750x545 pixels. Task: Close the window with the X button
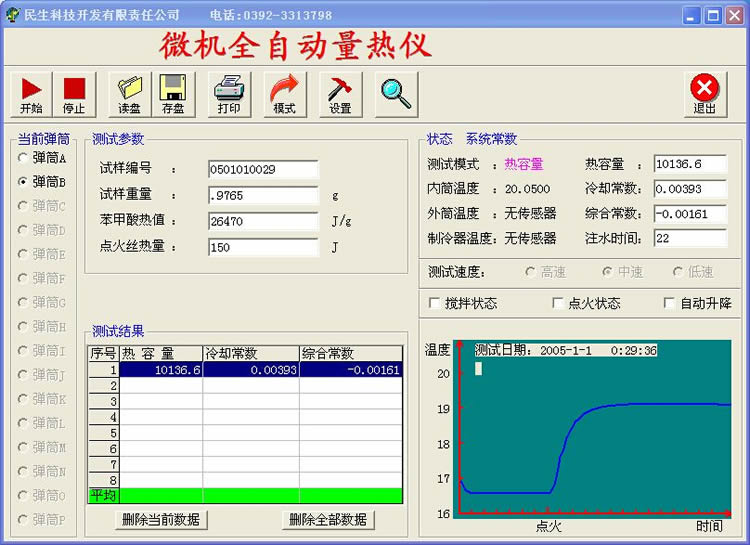point(734,16)
